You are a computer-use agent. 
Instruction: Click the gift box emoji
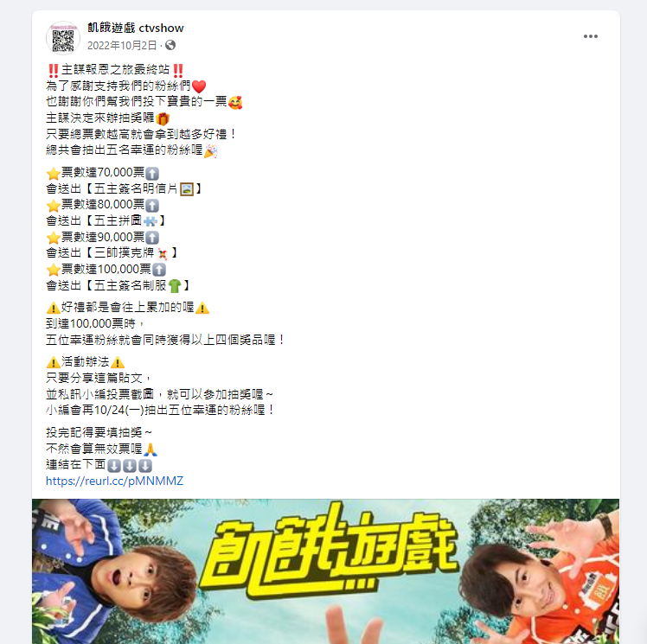click(x=163, y=118)
